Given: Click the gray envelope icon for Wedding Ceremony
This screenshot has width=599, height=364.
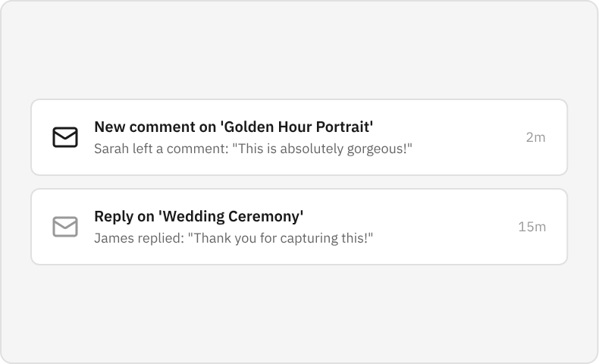Looking at the screenshot, I should 65,227.
